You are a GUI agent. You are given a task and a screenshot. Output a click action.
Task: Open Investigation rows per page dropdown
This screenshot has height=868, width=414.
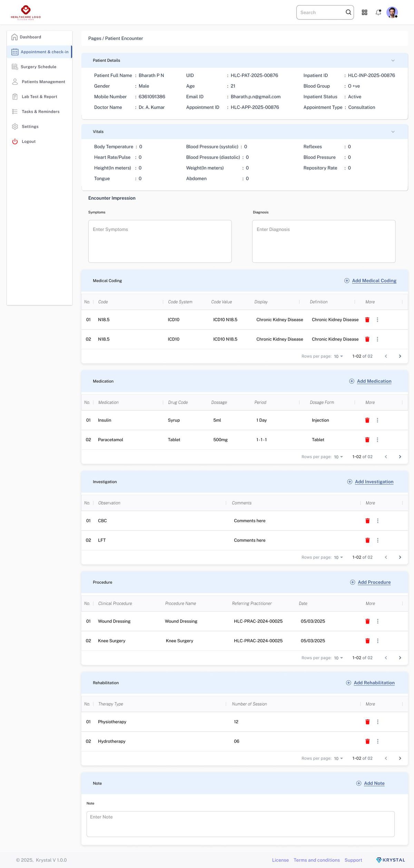(x=338, y=557)
